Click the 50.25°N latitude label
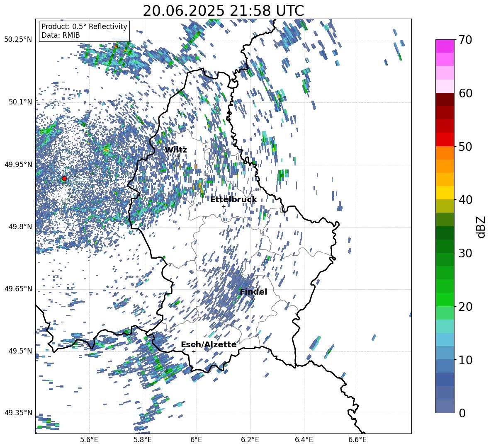Viewport: 491px width, 448px height. (18, 40)
